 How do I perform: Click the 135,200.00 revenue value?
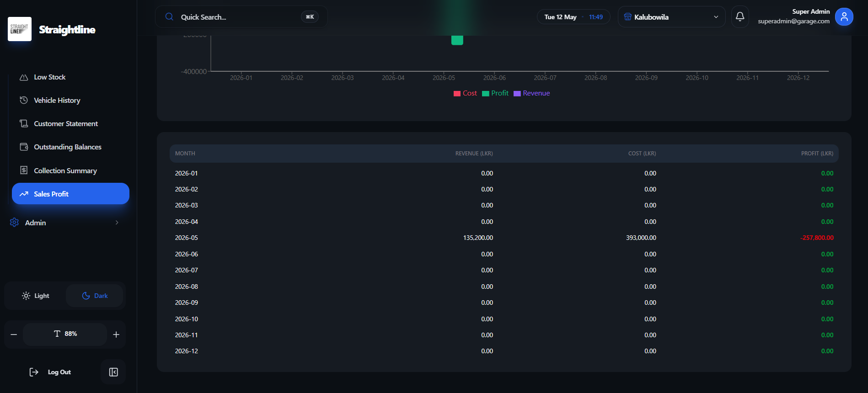point(478,238)
